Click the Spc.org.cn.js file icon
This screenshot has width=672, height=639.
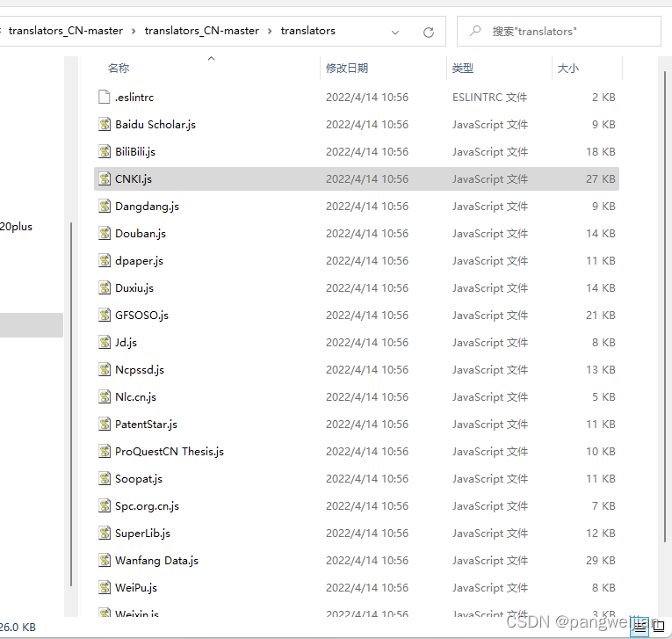click(105, 505)
